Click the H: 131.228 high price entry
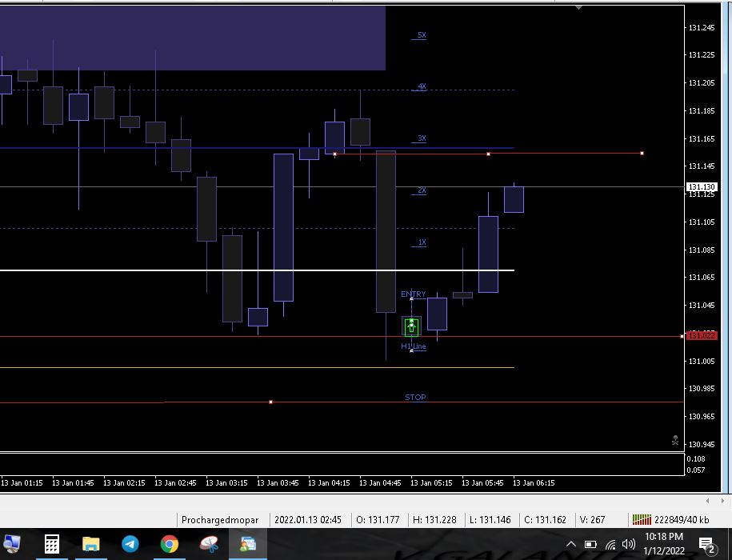 434,519
